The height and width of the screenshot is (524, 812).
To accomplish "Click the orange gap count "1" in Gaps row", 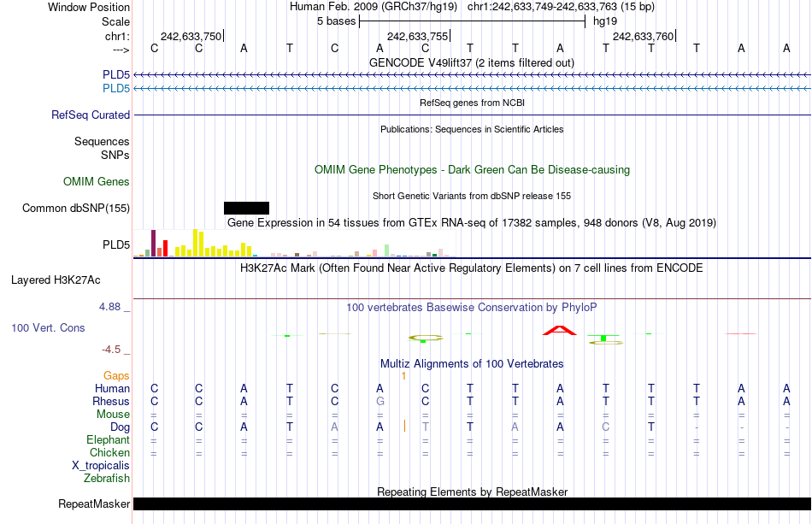I will point(403,376).
